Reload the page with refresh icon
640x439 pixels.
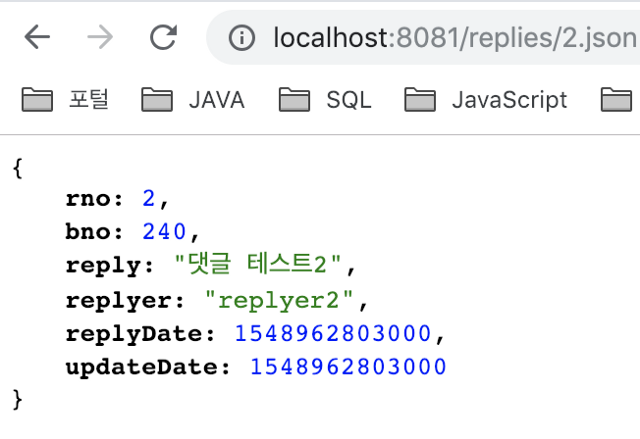[163, 37]
